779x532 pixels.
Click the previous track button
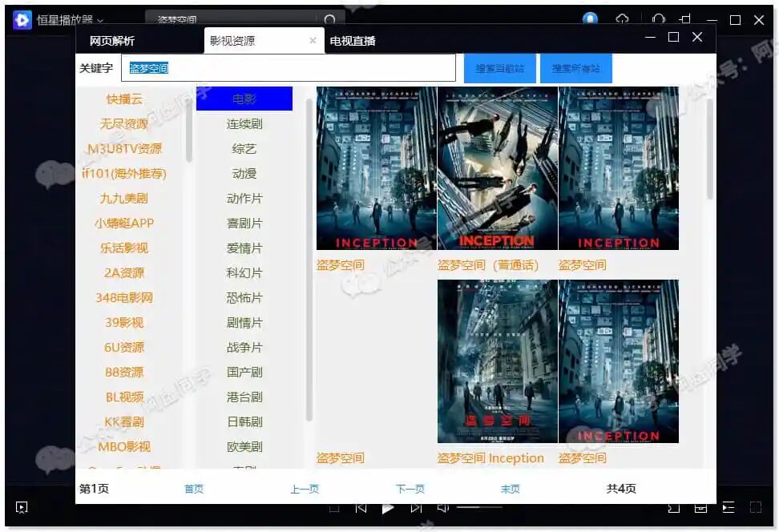(361, 508)
